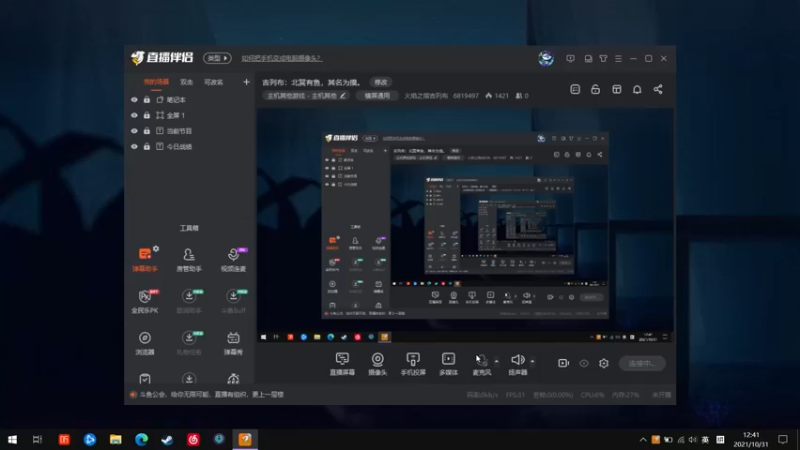
Task: Select the 笔记本 source row
Action: coord(189,100)
